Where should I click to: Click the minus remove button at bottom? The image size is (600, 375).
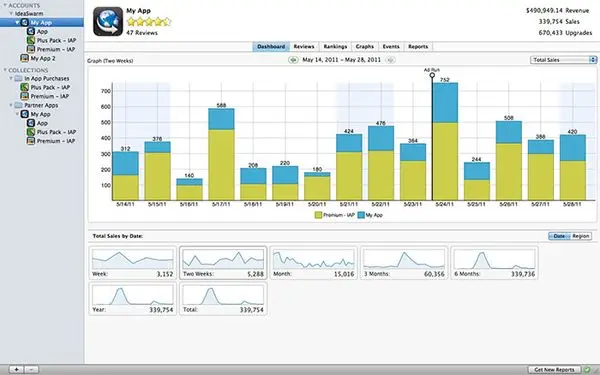coord(31,370)
